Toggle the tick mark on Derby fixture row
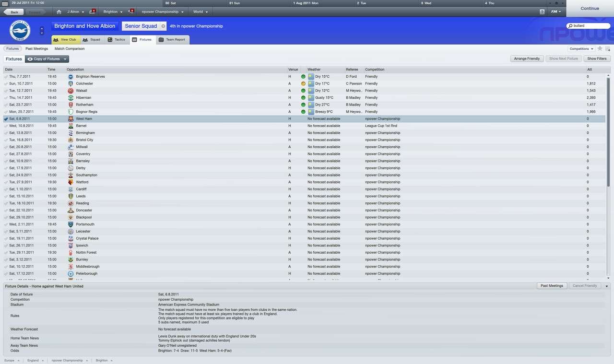The height and width of the screenshot is (364, 614). pyautogui.click(x=6, y=168)
